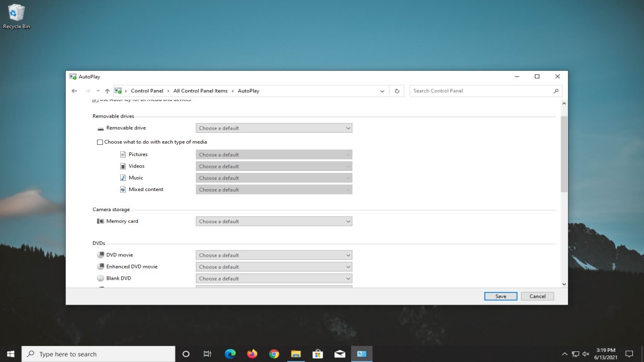644x362 pixels.
Task: Click the Enhanced DVD movie icon
Action: (x=101, y=266)
